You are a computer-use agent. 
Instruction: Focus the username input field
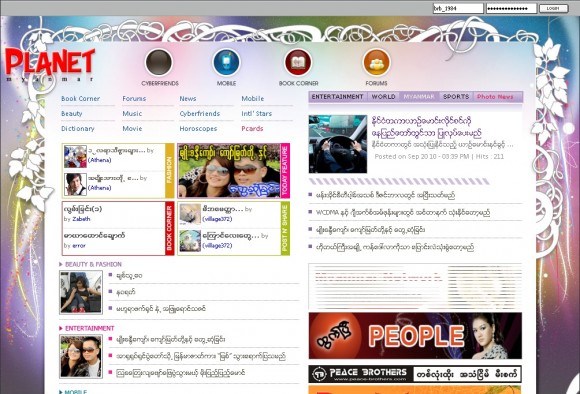click(458, 8)
